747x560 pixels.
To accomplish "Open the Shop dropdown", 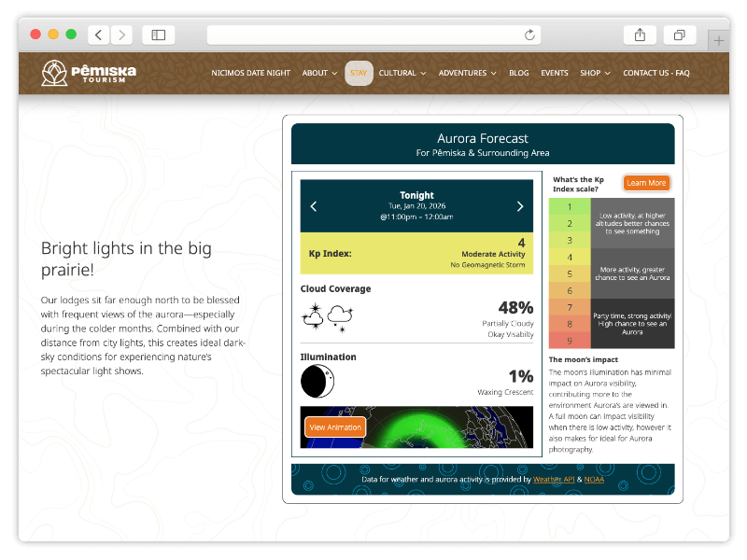I will pyautogui.click(x=595, y=73).
